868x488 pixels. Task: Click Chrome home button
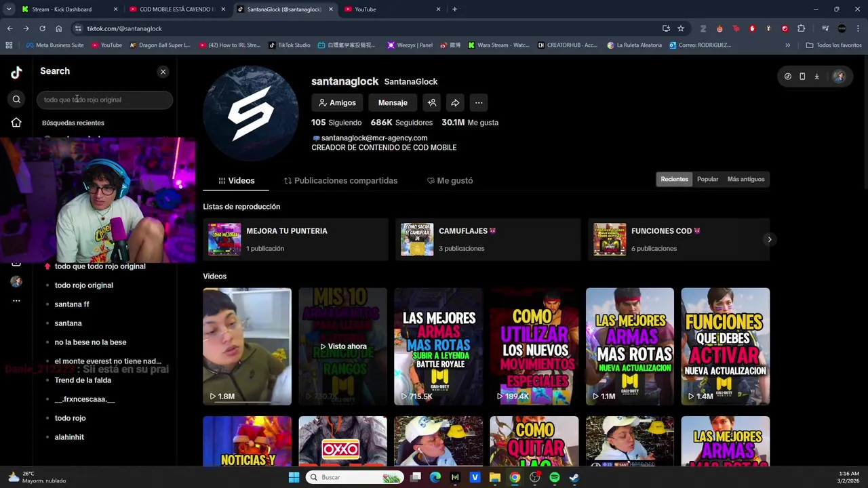[58, 28]
